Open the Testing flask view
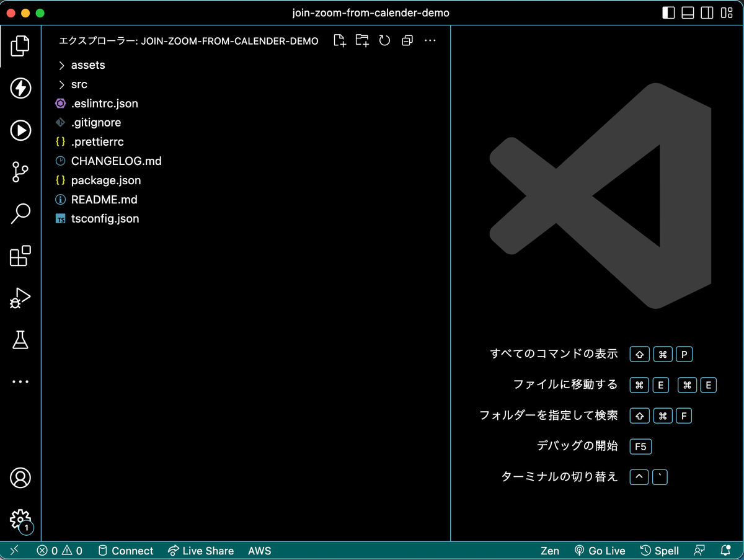This screenshot has height=560, width=744. click(20, 339)
